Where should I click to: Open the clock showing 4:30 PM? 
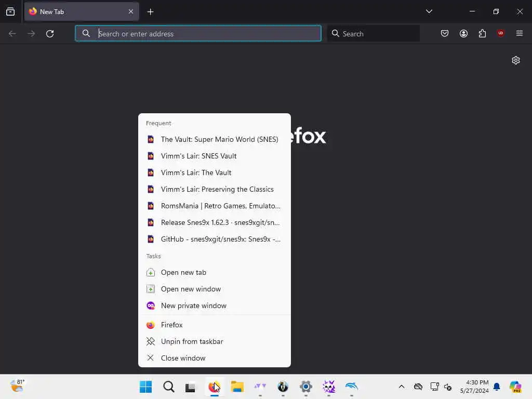(x=474, y=387)
